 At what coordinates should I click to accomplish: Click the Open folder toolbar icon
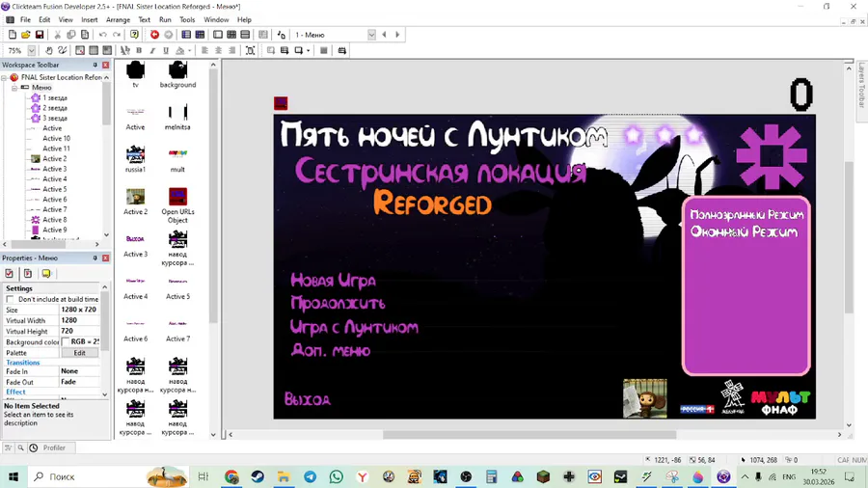[25, 35]
